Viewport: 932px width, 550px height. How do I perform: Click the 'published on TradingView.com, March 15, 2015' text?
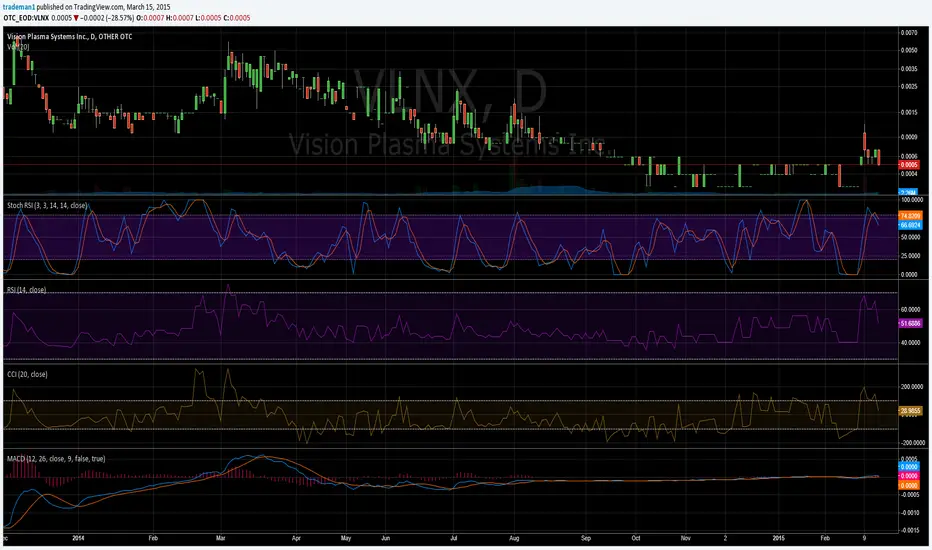(x=103, y=7)
